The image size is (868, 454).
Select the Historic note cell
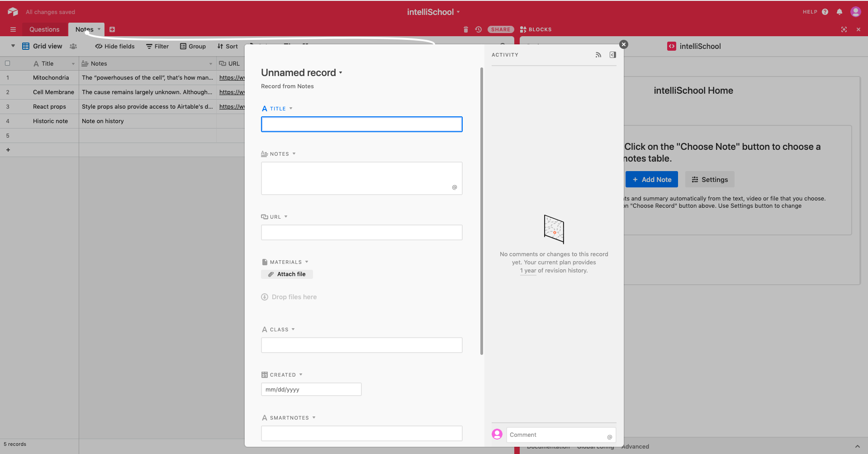click(x=50, y=121)
